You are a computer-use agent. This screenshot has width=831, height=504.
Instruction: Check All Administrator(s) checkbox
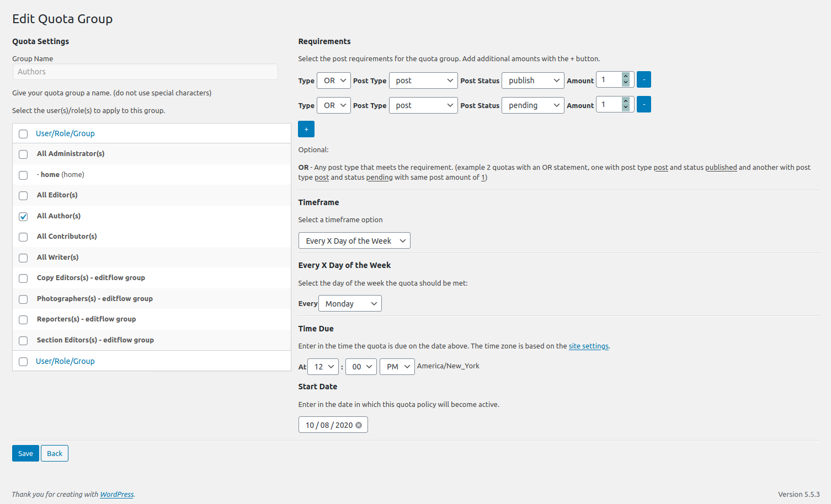23,154
